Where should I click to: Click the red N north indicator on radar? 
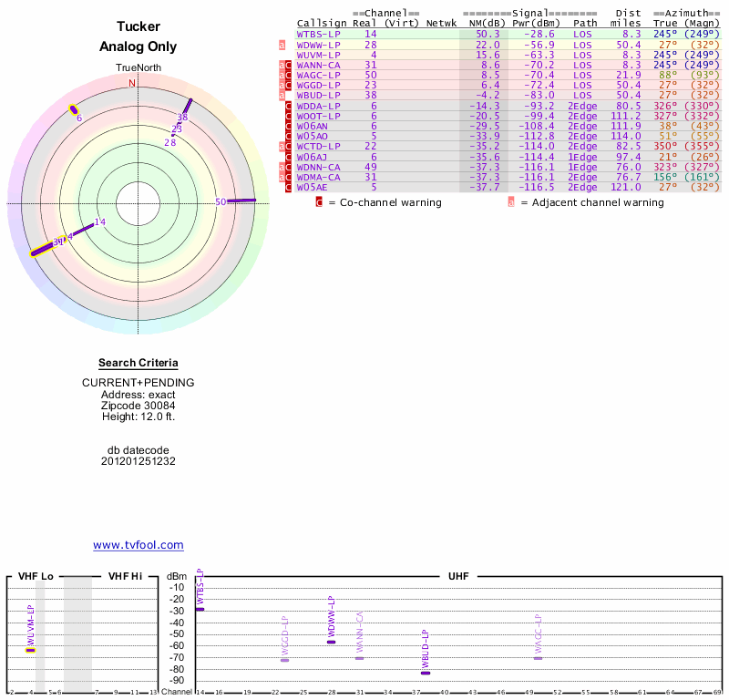(x=132, y=84)
